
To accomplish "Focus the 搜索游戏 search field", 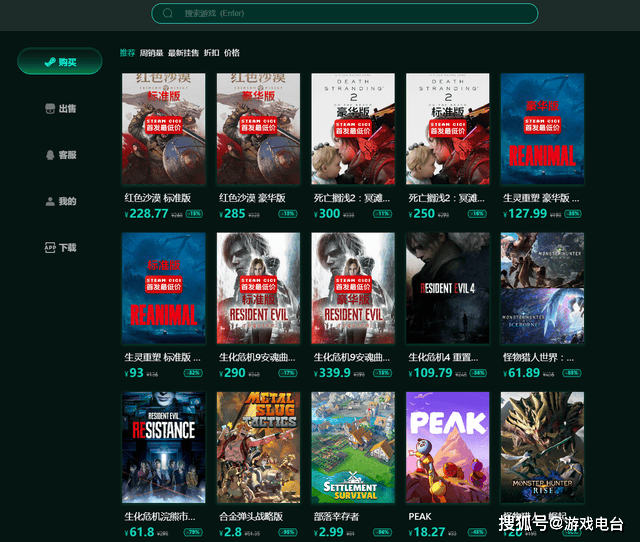I will pos(350,14).
